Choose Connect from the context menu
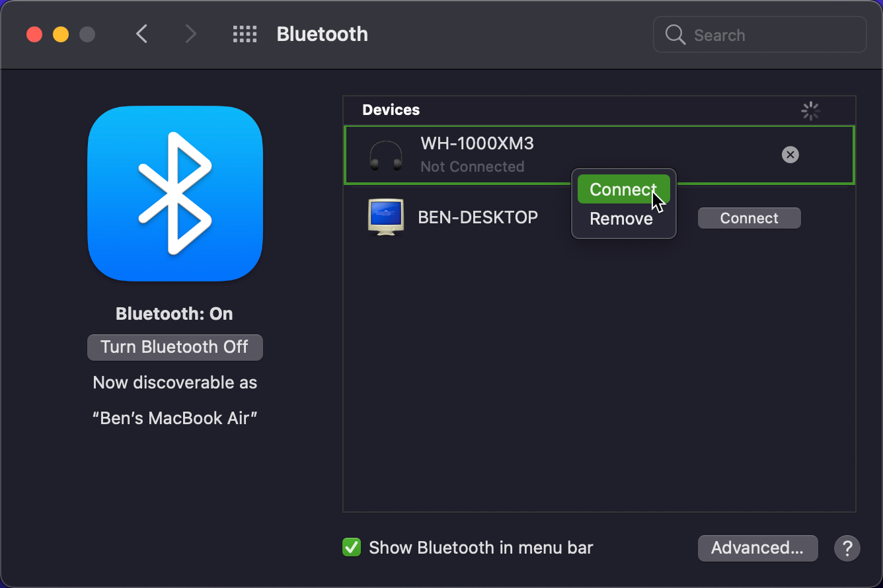This screenshot has width=883, height=588. pos(623,189)
